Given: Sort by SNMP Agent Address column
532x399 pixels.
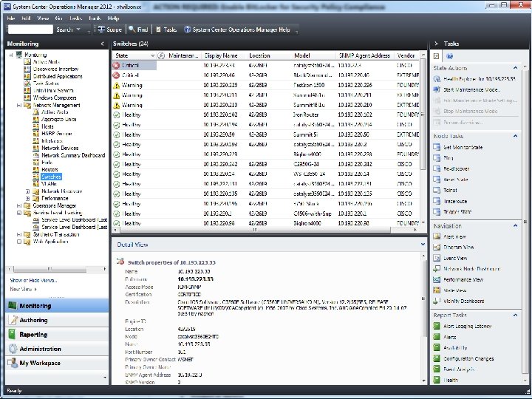Looking at the screenshot, I should [365, 55].
